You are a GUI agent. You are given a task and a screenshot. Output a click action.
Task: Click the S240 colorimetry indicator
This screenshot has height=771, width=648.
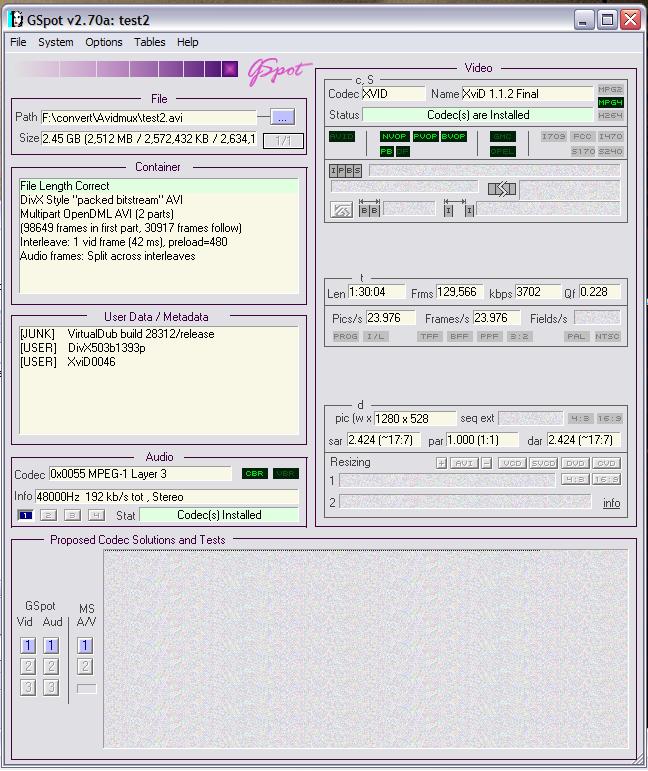pos(610,151)
